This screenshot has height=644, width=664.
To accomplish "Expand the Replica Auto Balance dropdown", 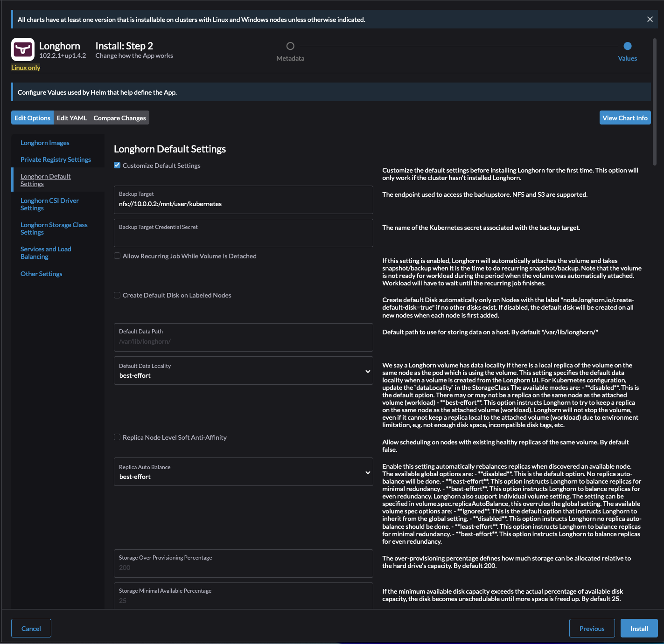I will pyautogui.click(x=243, y=472).
